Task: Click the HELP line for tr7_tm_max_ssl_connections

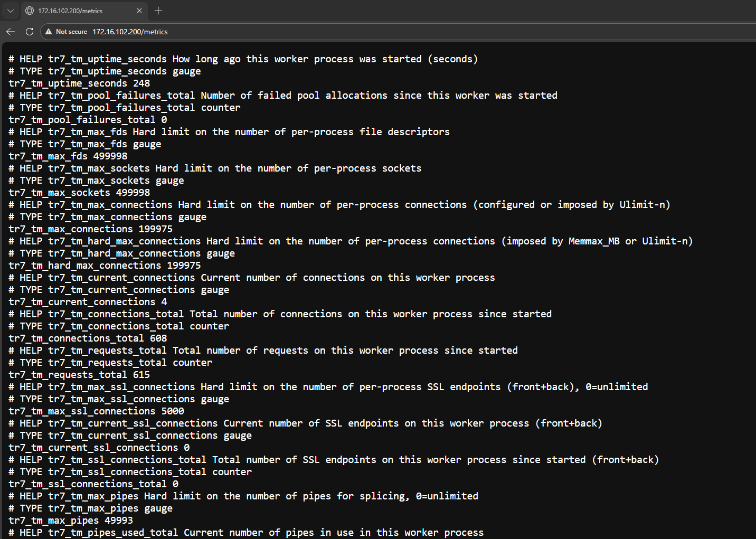Action: (328, 387)
